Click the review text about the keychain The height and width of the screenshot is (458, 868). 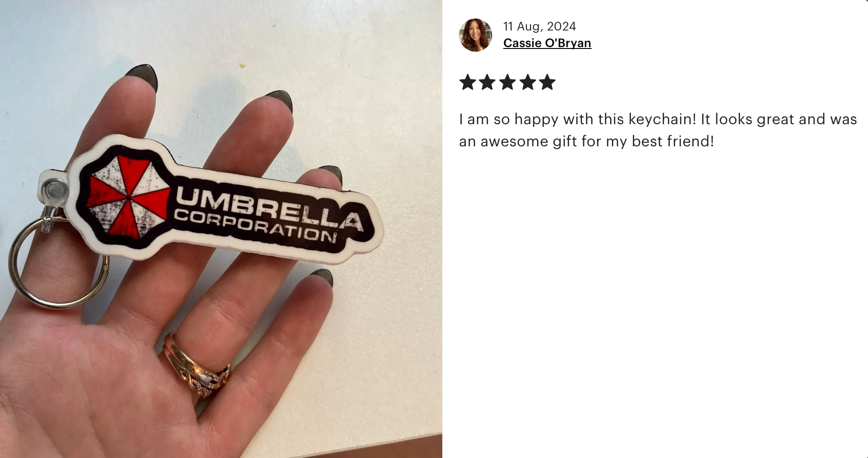click(658, 130)
